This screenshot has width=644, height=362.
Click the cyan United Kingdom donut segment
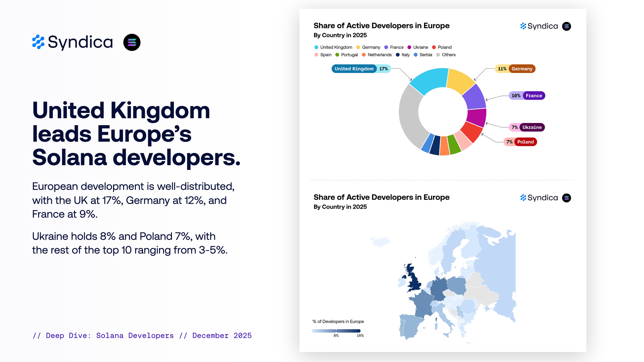point(430,80)
